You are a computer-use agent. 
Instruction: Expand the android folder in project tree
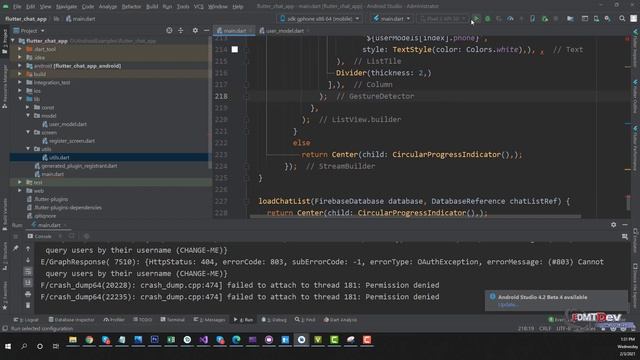pyautogui.click(x=20, y=66)
